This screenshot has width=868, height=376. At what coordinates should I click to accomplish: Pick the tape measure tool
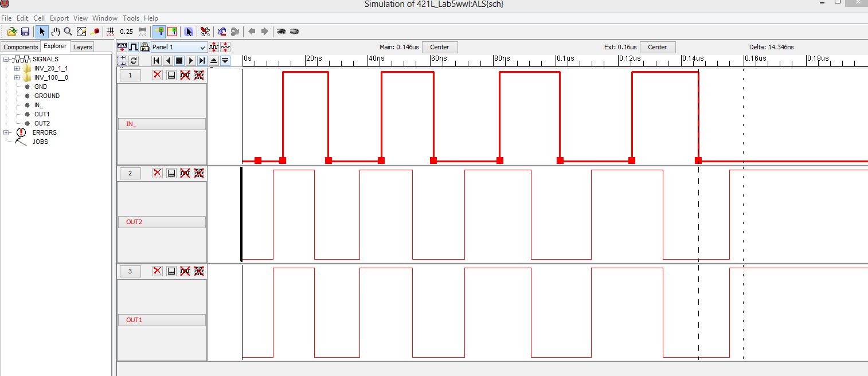(x=95, y=32)
